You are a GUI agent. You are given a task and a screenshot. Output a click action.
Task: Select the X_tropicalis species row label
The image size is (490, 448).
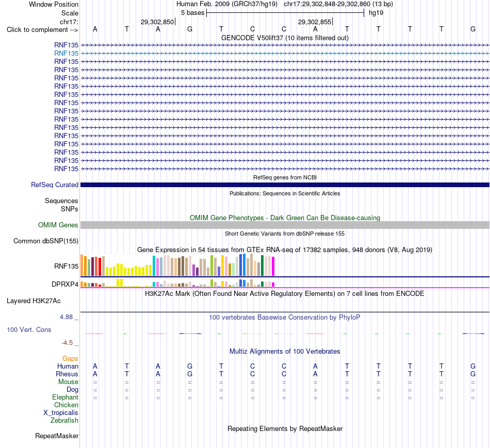click(x=61, y=413)
